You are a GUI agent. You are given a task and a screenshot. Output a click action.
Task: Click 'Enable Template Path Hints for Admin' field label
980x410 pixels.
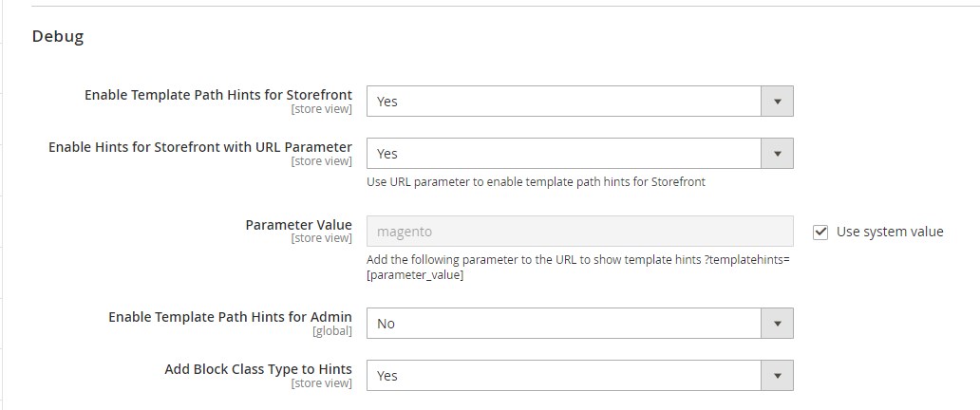click(230, 317)
